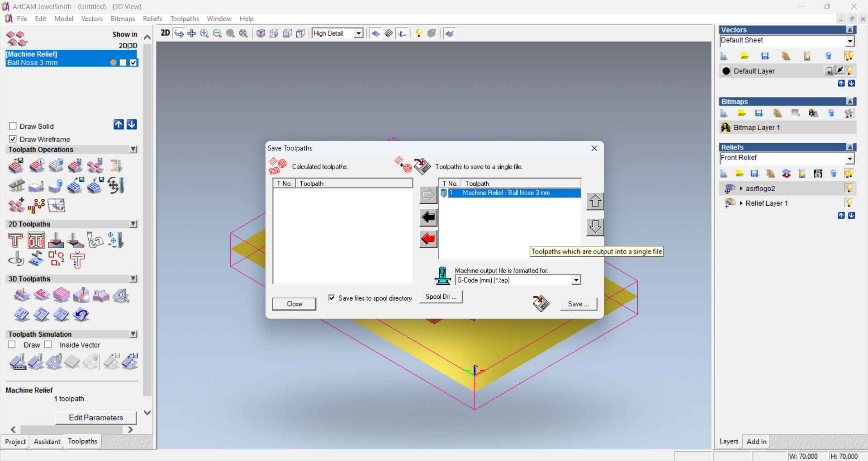Open the Vectors menu
Image resolution: width=868 pixels, height=461 pixels.
pos(92,19)
